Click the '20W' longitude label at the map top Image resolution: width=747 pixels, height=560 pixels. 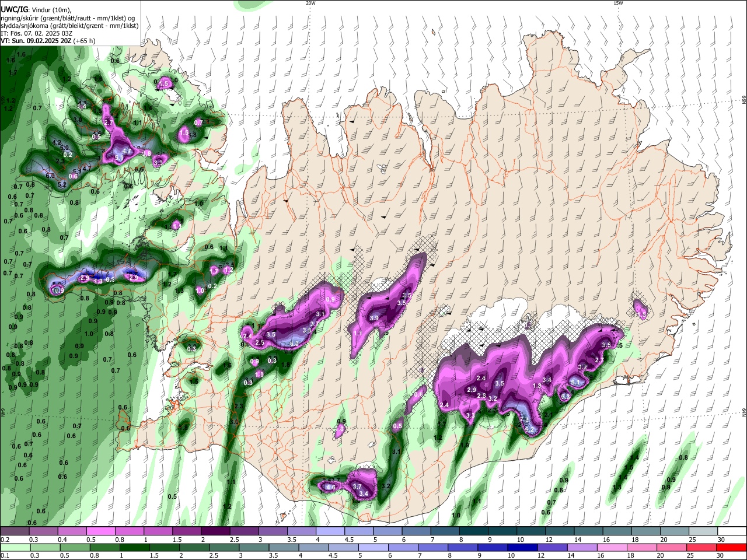click(x=311, y=3)
